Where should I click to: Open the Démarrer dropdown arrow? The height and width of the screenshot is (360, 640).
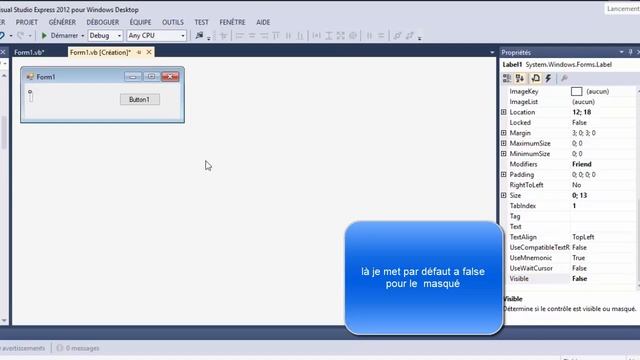click(x=82, y=36)
